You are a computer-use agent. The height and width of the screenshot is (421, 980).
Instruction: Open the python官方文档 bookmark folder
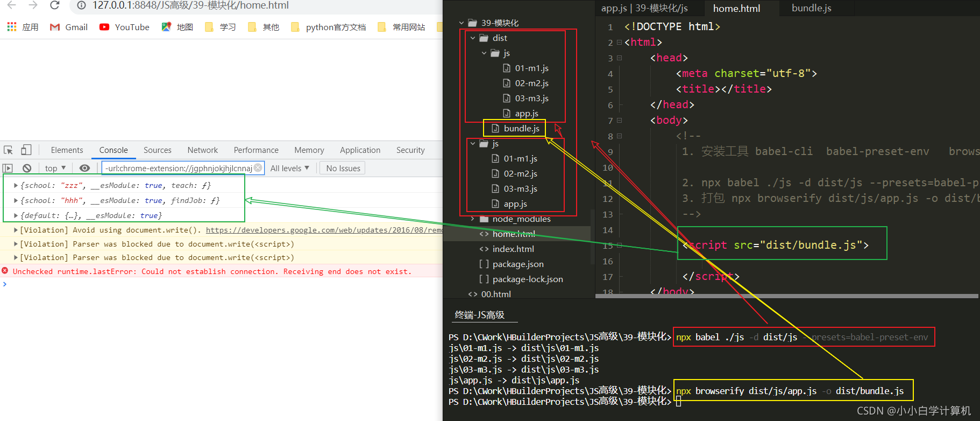328,27
